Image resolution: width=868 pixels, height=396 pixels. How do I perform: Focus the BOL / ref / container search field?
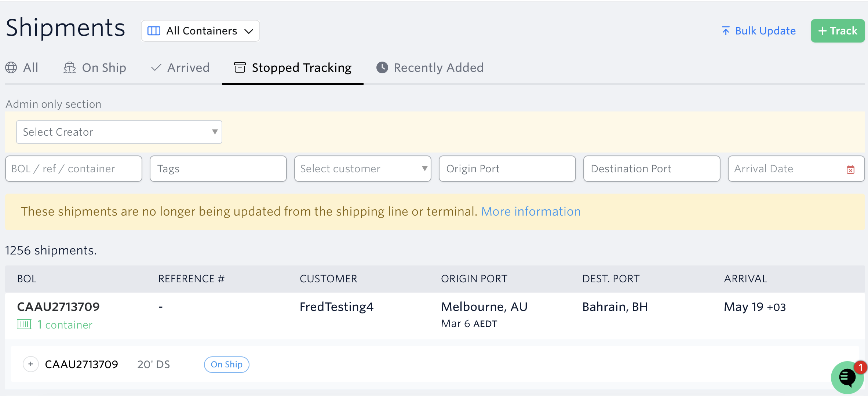(x=73, y=169)
